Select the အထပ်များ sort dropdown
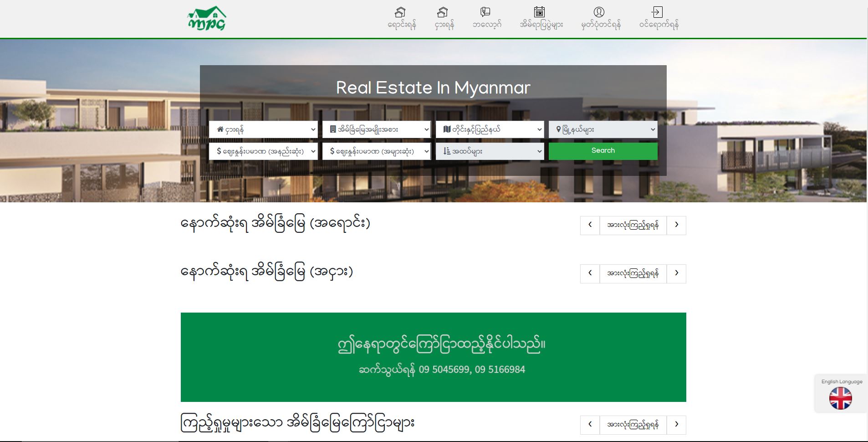 490,151
